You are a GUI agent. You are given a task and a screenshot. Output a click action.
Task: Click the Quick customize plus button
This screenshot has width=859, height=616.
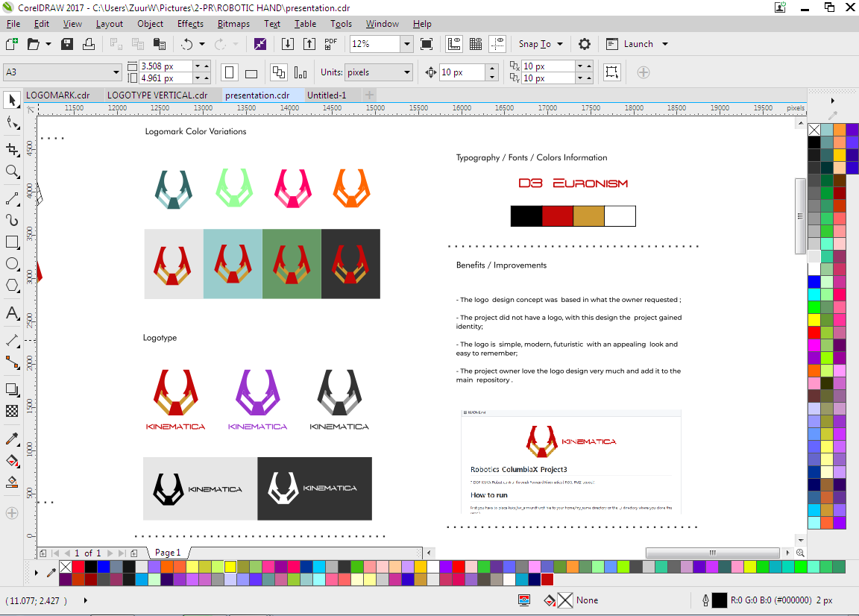pos(644,72)
